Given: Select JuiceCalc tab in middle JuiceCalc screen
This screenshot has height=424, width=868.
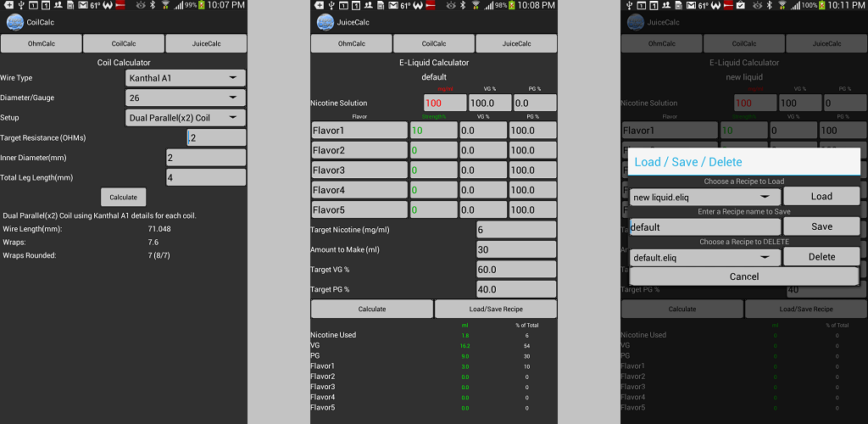Looking at the screenshot, I should click(516, 44).
